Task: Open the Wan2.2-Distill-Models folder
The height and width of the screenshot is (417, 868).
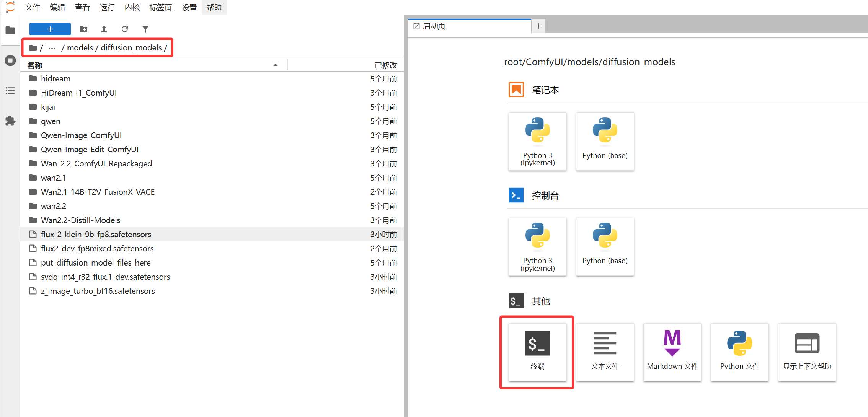Action: coord(80,220)
